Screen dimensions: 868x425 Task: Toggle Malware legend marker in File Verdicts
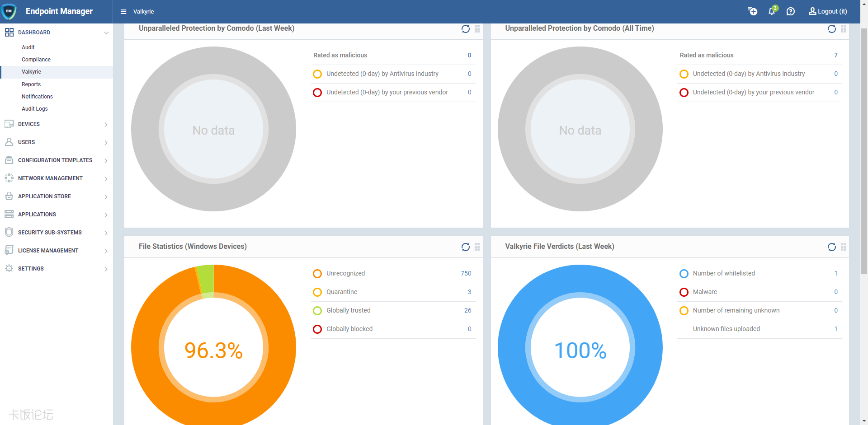pyautogui.click(x=684, y=292)
